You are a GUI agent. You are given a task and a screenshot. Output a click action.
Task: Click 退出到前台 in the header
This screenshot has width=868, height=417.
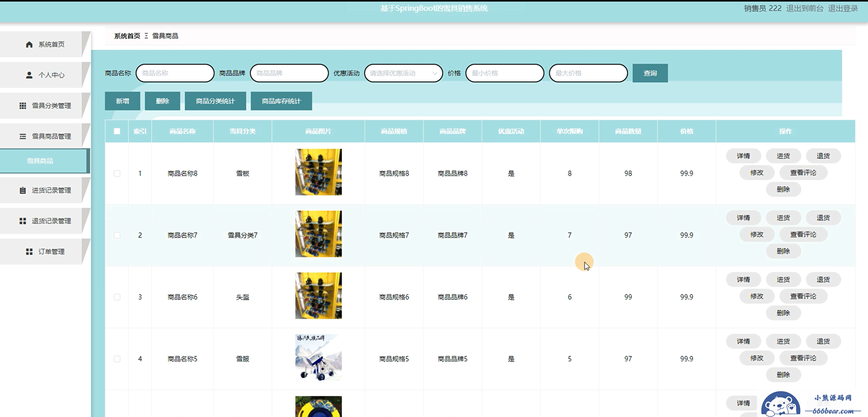(x=805, y=8)
